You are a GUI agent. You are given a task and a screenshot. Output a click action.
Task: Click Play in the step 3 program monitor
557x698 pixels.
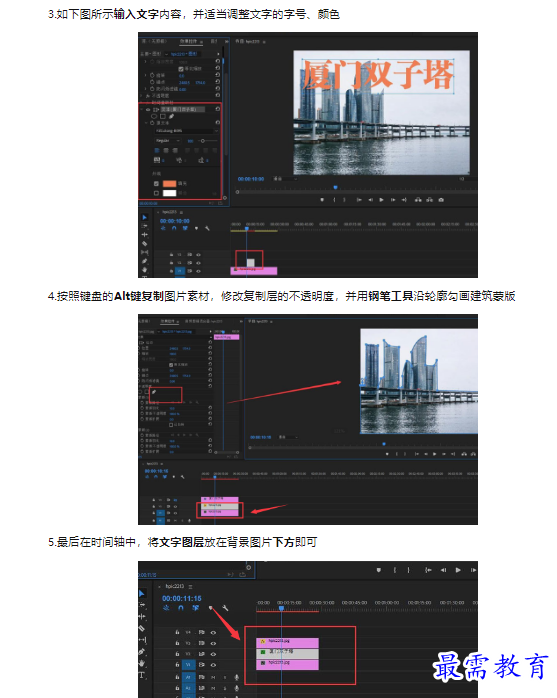click(381, 200)
